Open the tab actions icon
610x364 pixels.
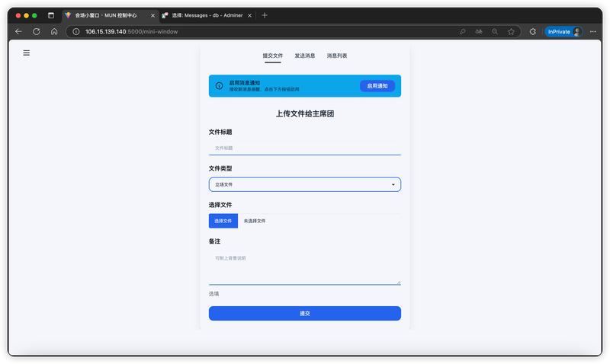pos(51,15)
